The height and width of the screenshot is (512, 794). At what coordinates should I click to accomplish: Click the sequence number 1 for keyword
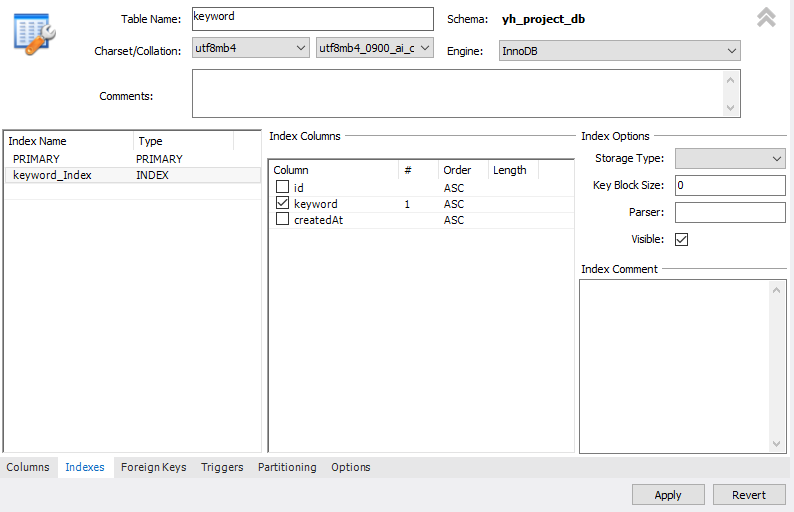coord(407,204)
